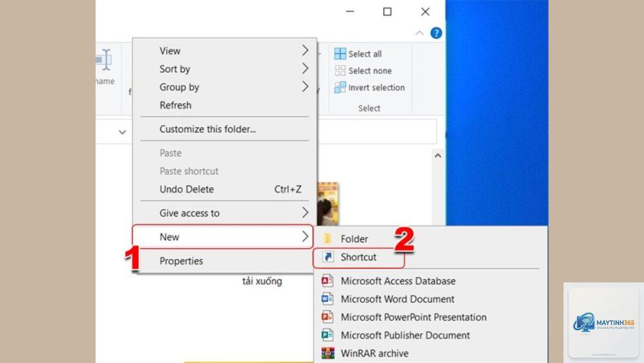The width and height of the screenshot is (644, 363).
Task: Click the Select all grid icon
Action: coord(340,54)
